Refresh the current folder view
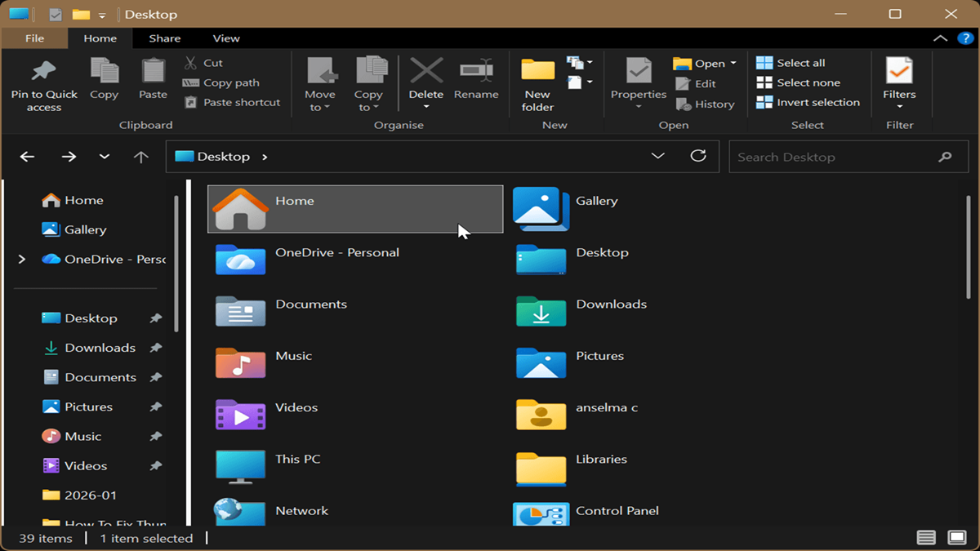 coord(698,156)
